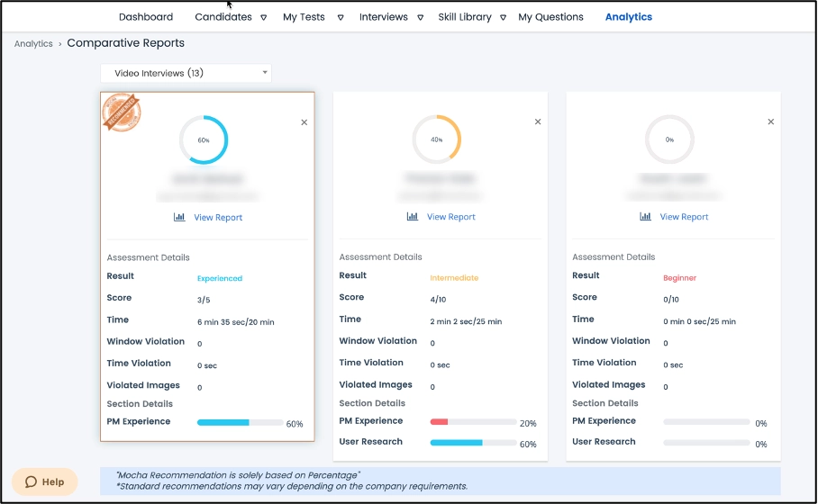Click the Help chat bubble icon

point(32,482)
